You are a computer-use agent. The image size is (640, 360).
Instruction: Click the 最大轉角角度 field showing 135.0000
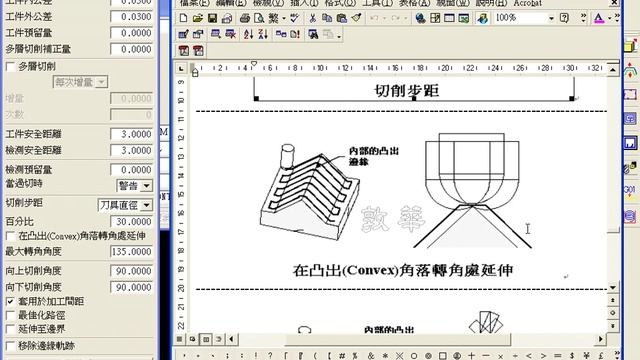coord(131,252)
